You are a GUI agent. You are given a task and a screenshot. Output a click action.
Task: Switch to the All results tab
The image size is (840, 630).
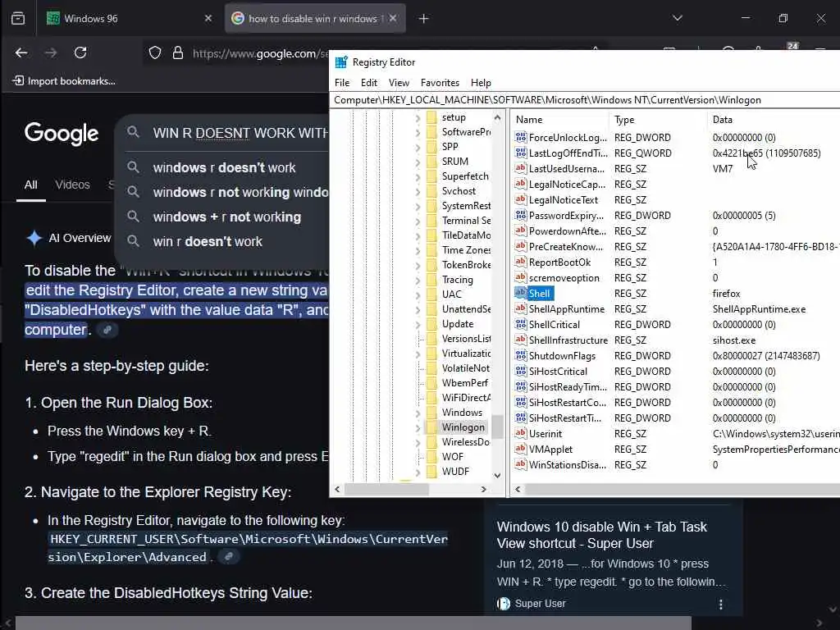coord(31,185)
